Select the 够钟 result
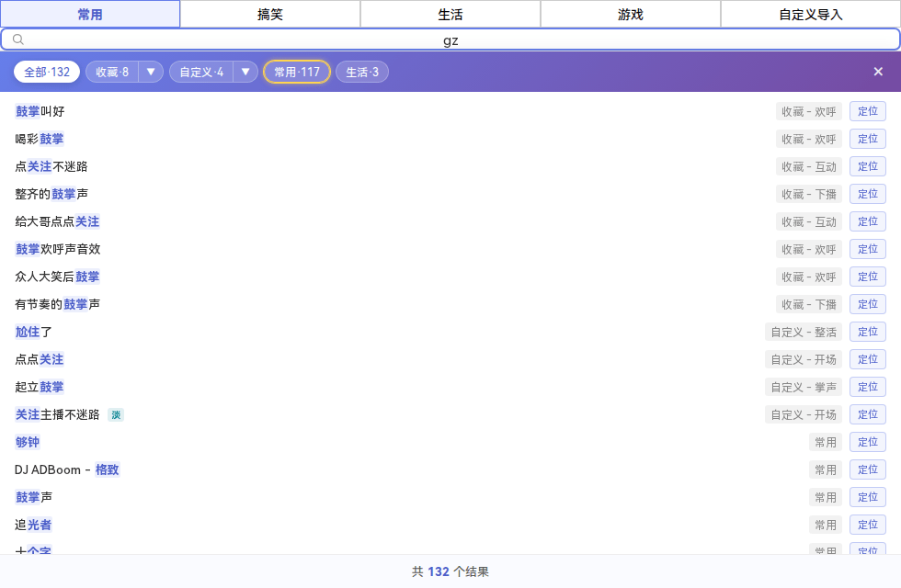The image size is (901, 588). [x=28, y=442]
